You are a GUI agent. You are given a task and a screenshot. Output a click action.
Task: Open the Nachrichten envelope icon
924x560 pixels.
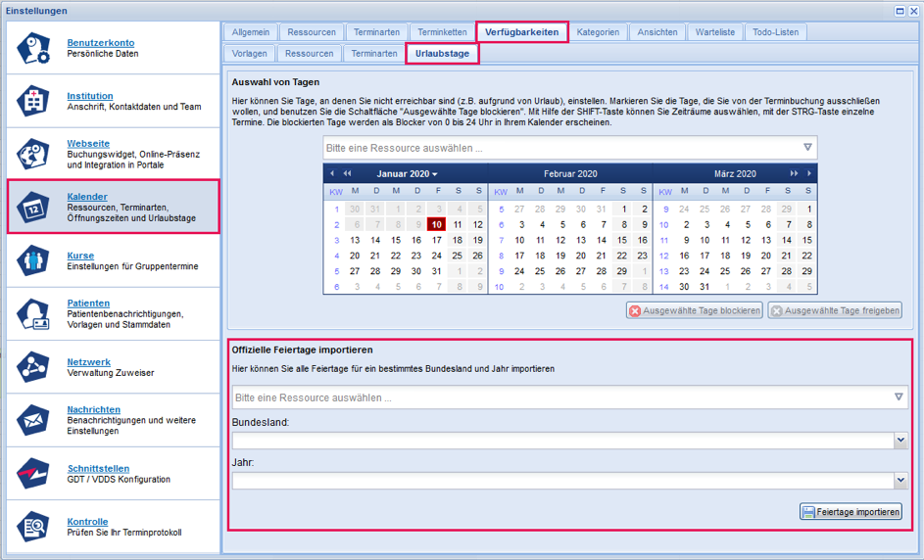click(34, 420)
